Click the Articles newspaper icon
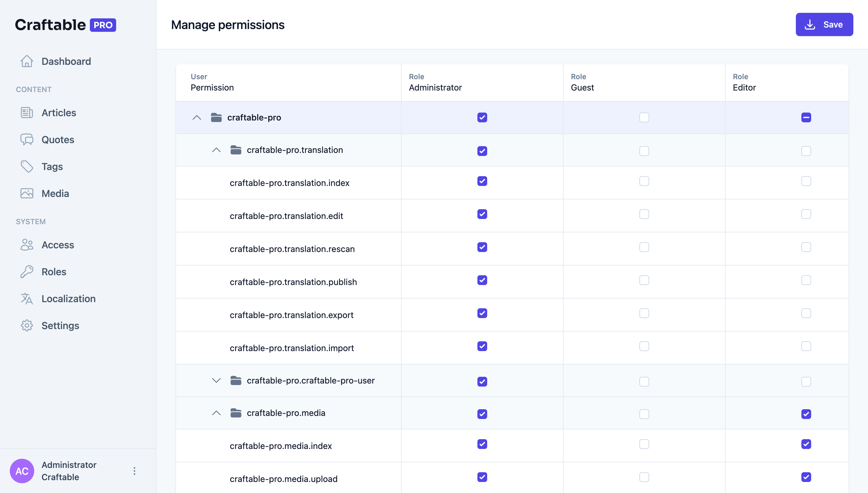This screenshot has width=868, height=493. [x=27, y=113]
